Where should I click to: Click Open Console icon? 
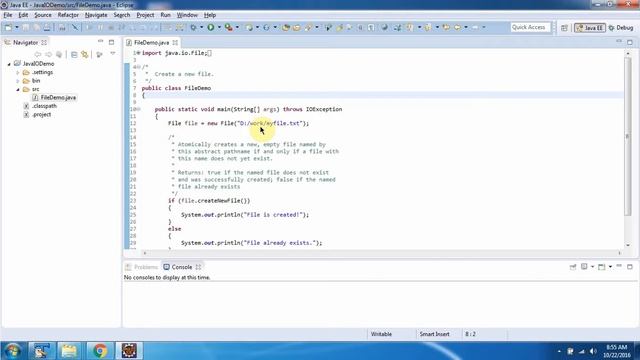click(x=602, y=267)
